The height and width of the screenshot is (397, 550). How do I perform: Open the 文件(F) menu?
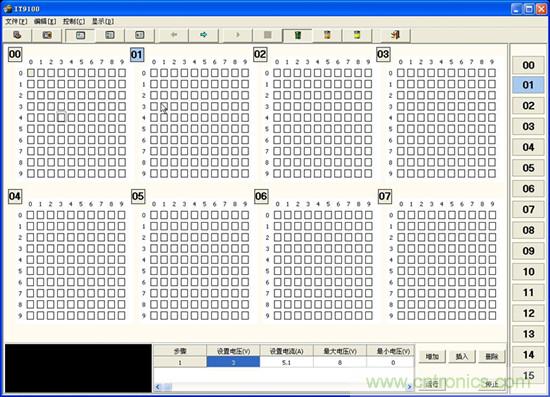click(16, 21)
